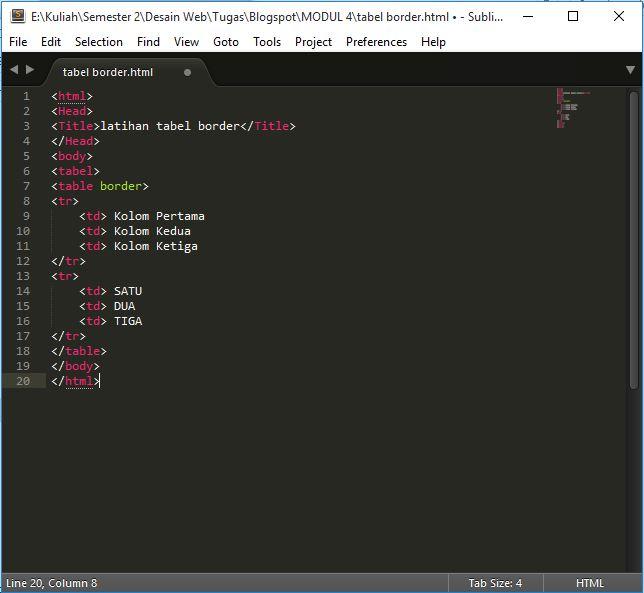Maximize the Sublime Text window
This screenshot has width=644, height=593.
coord(573,16)
